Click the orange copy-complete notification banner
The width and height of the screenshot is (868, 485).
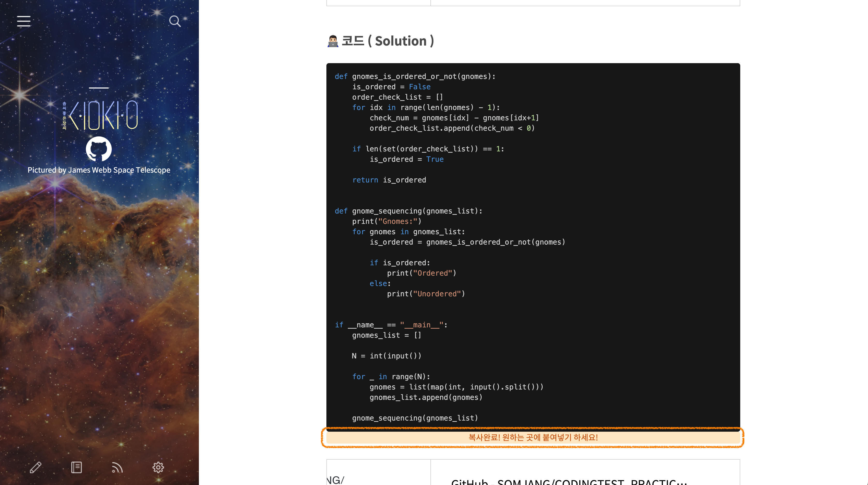click(533, 437)
